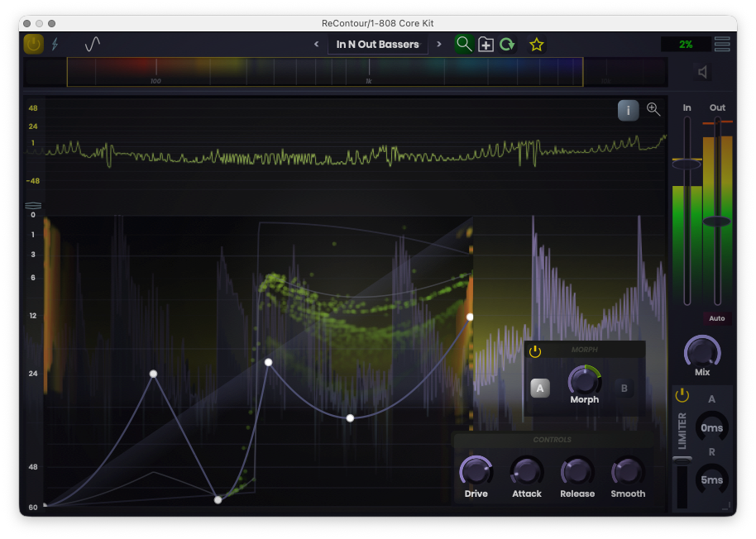Click the lightning bolt icon
756x539 pixels.
click(x=55, y=45)
